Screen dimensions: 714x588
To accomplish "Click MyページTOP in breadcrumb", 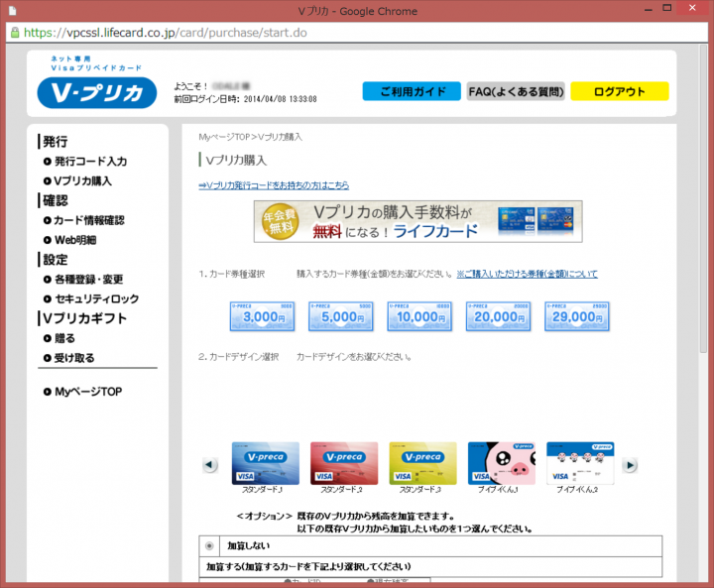I will click(x=224, y=137).
